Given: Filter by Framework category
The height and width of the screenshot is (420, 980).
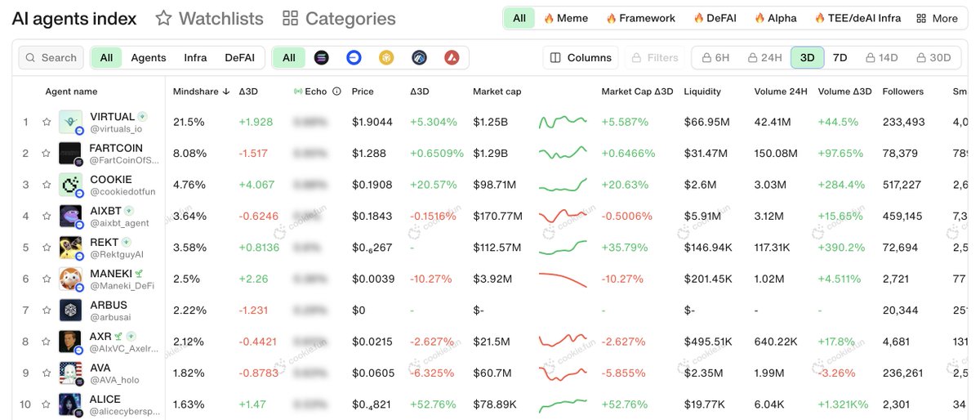Looking at the screenshot, I should [640, 18].
